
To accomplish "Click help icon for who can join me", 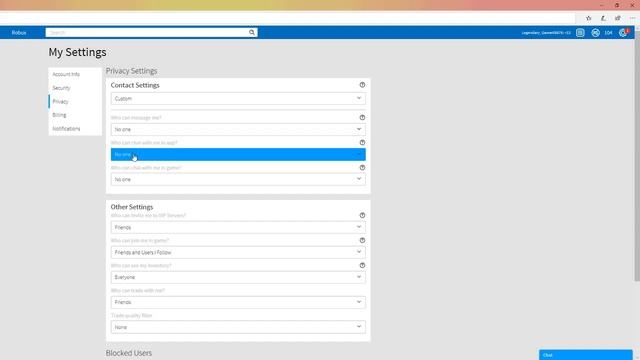I will (x=362, y=240).
